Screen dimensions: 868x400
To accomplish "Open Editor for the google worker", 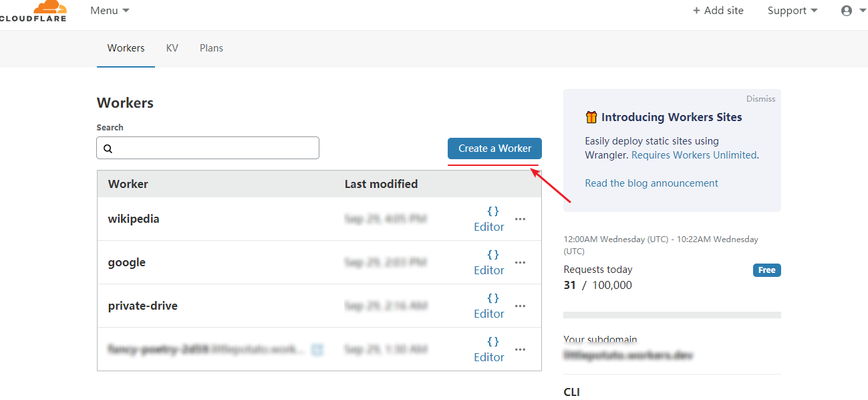I will [x=489, y=262].
